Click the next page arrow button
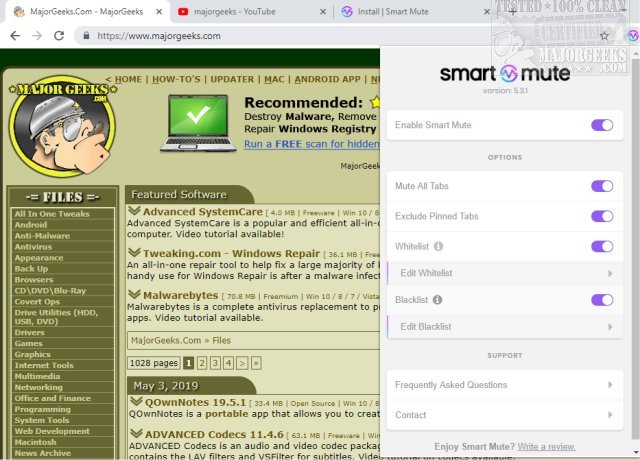Screen dimensions: 640x460 [x=242, y=363]
